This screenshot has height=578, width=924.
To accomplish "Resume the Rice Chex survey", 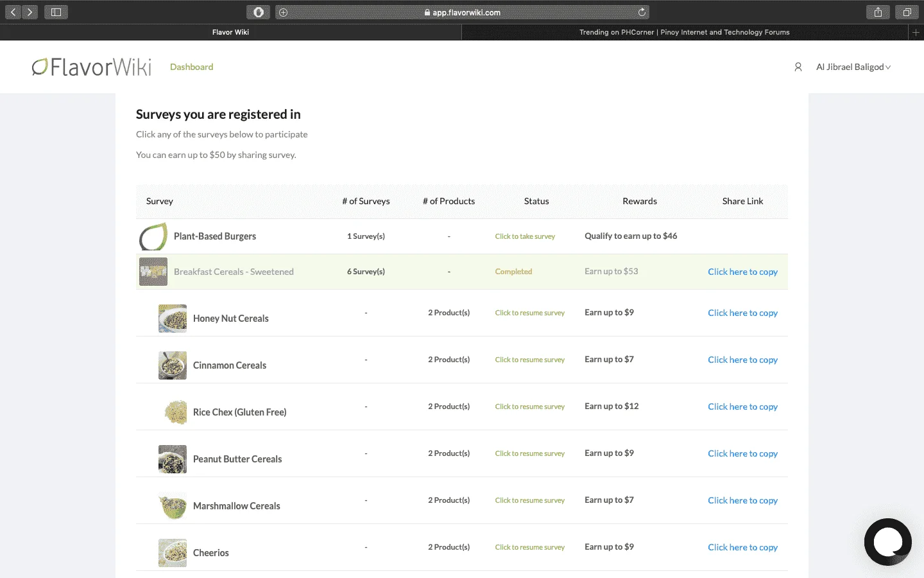I will (530, 407).
